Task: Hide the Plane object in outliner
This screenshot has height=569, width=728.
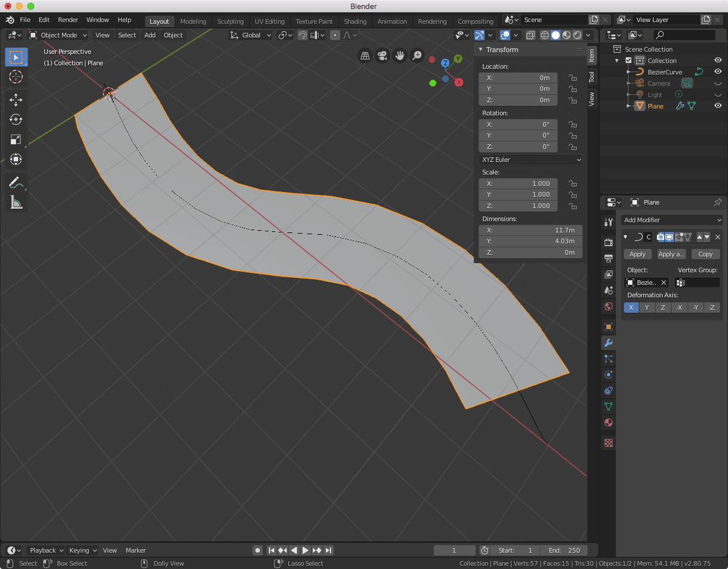Action: pos(718,106)
